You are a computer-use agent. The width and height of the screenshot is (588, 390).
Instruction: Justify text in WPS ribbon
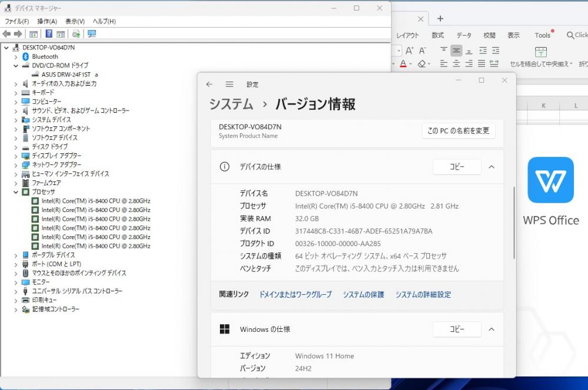pos(482,63)
